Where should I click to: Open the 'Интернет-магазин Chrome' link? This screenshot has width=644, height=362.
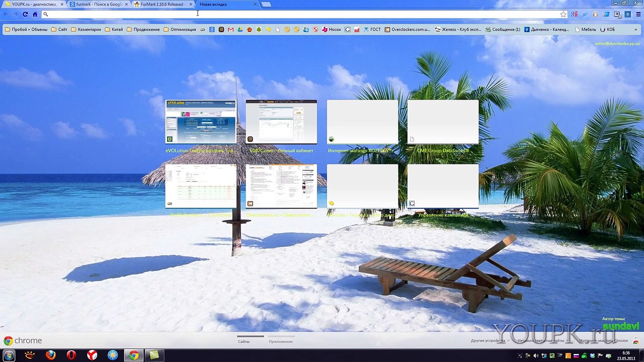point(604,340)
